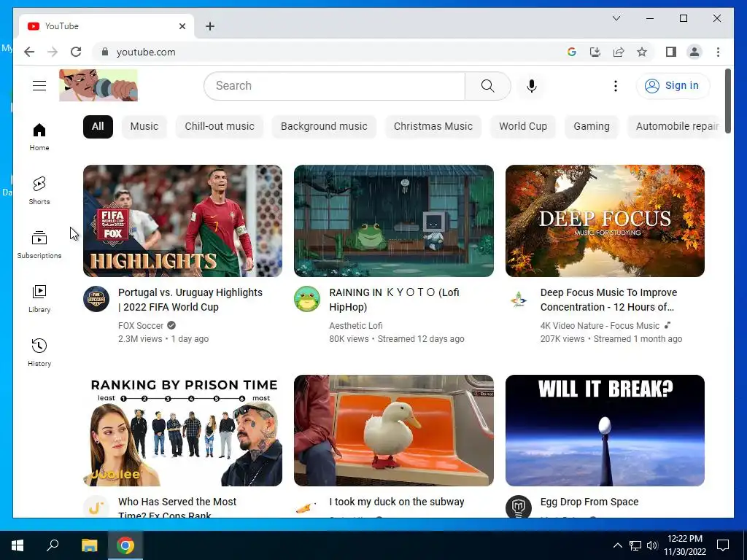747x560 pixels.
Task: Click the YouTube doodle logo
Action: click(98, 85)
